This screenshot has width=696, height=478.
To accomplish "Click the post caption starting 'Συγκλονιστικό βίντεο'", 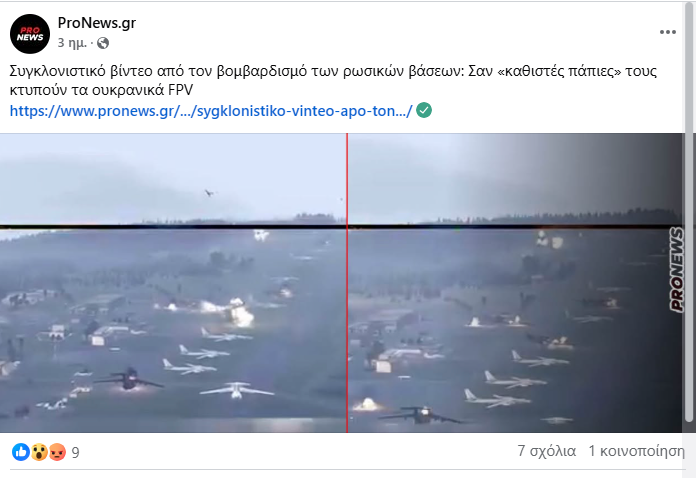I will (333, 80).
